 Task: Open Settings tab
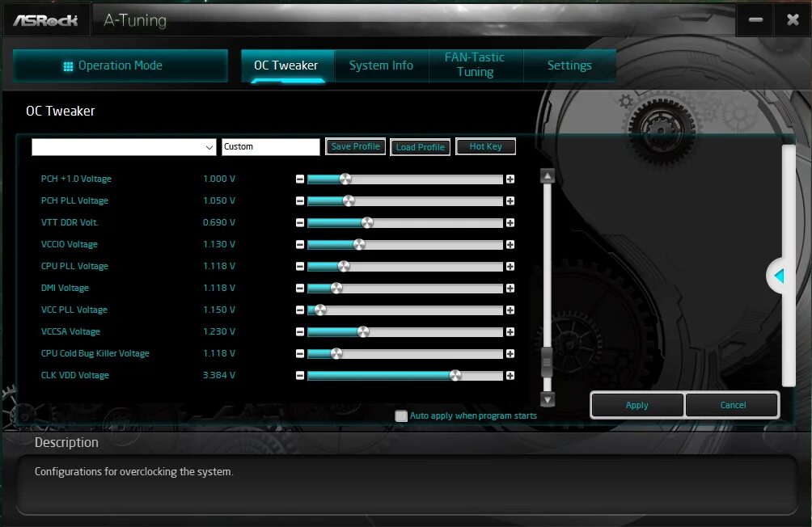tap(569, 65)
